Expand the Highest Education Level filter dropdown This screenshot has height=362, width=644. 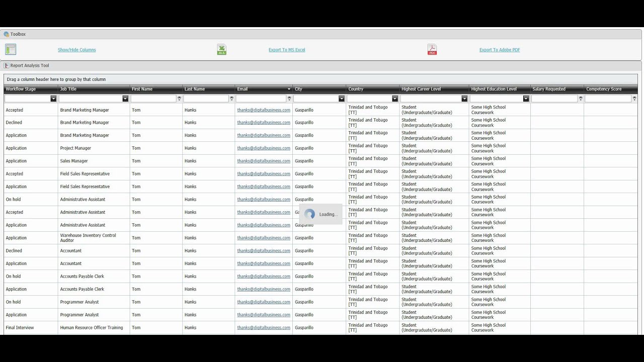point(526,99)
